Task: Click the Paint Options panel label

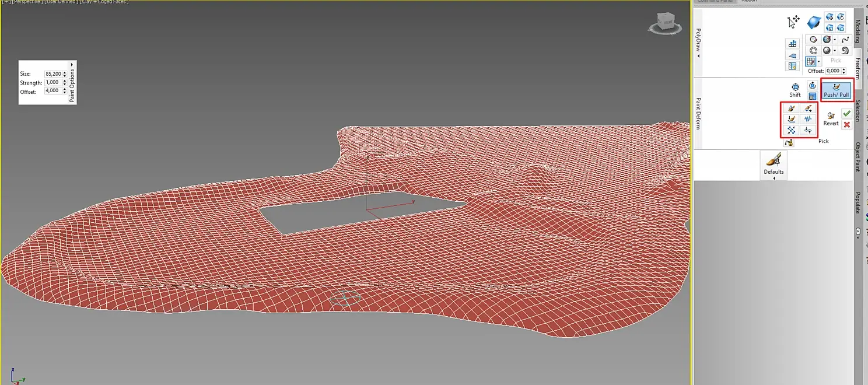Action: (72, 85)
